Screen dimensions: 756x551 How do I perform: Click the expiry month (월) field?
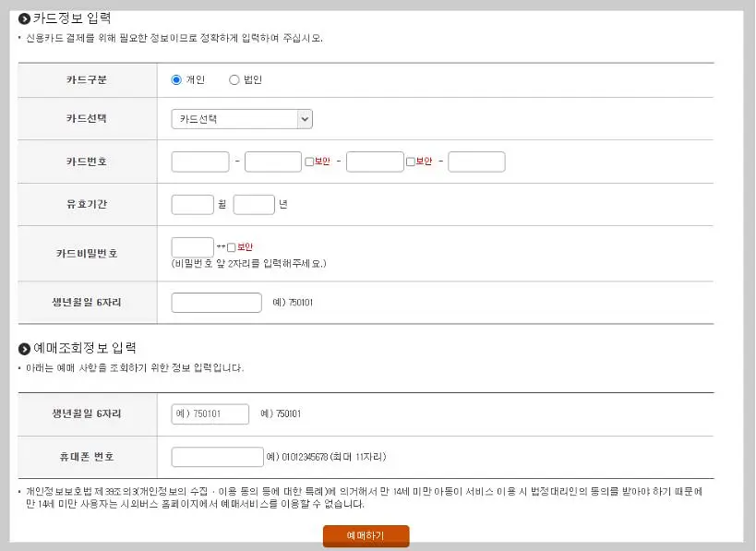(192, 204)
